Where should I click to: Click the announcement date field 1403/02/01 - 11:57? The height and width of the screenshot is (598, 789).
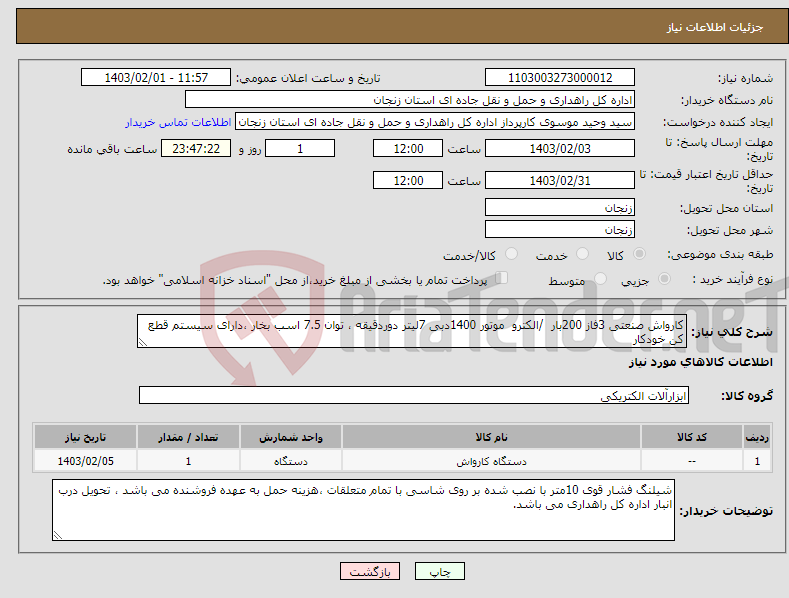(156, 78)
